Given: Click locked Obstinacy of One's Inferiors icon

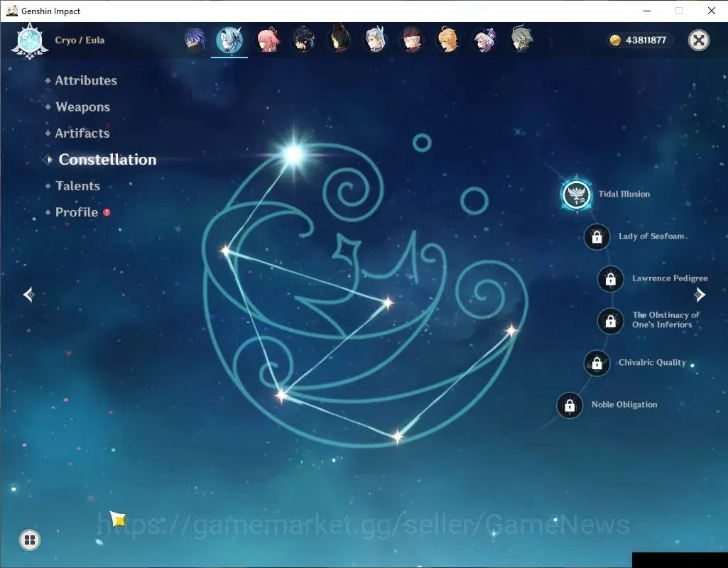Looking at the screenshot, I should 611,321.
